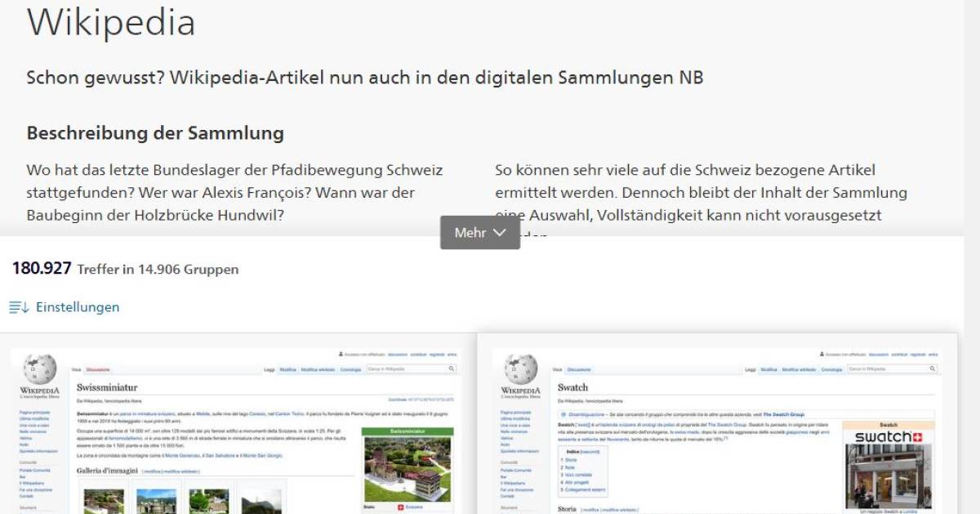Click the user person icon above the Swatch preview

pos(822,355)
